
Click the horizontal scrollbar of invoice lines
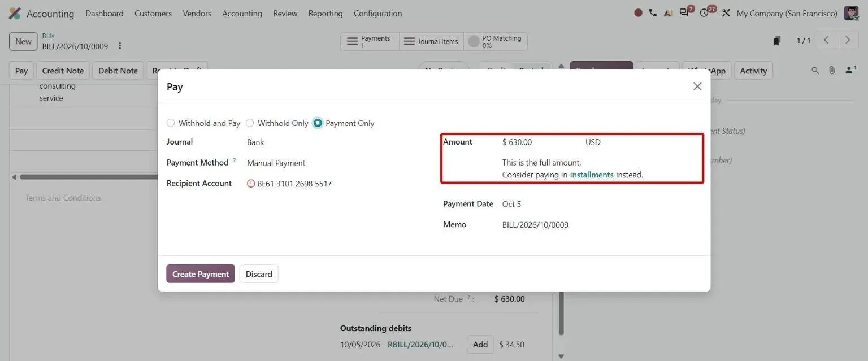(x=88, y=177)
